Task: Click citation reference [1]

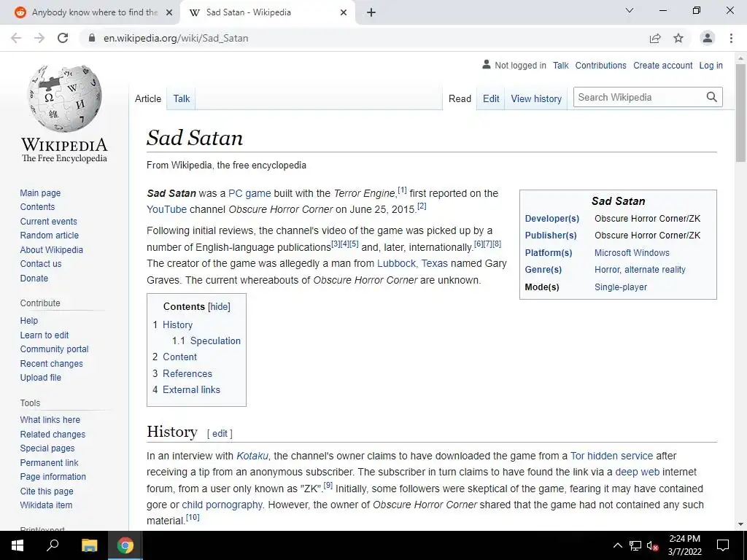Action: coord(403,190)
